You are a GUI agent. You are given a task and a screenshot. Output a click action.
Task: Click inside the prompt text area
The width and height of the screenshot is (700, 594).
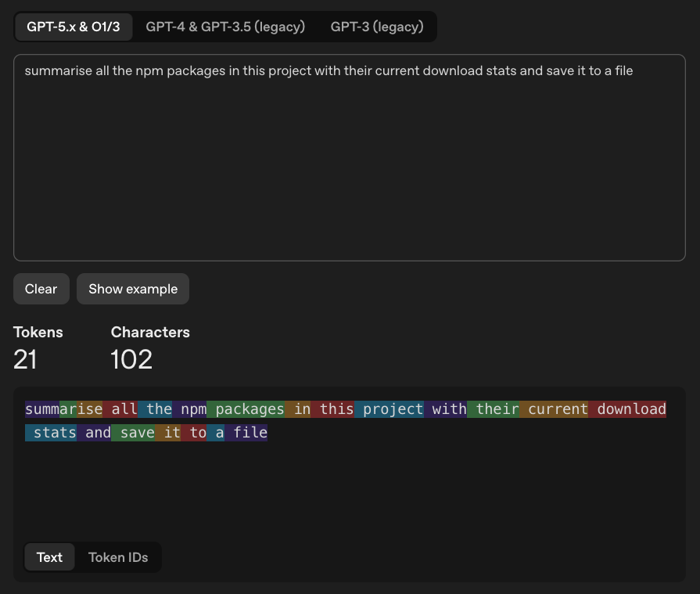350,157
